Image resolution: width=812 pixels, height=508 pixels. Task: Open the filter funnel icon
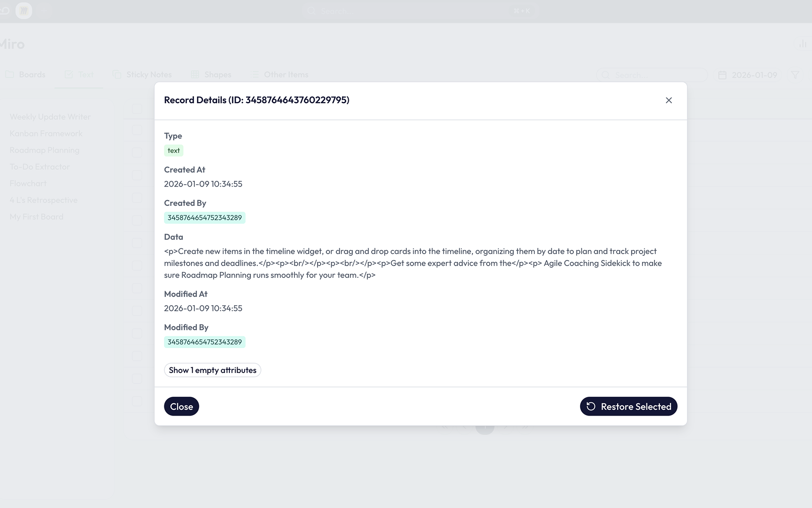(795, 75)
